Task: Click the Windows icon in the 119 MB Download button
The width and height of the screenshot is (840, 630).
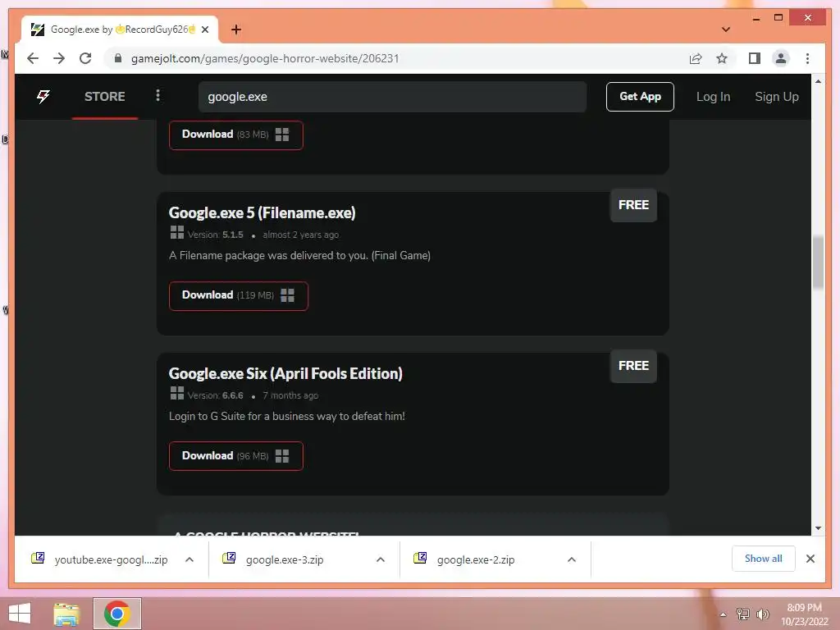Action: [x=287, y=295]
